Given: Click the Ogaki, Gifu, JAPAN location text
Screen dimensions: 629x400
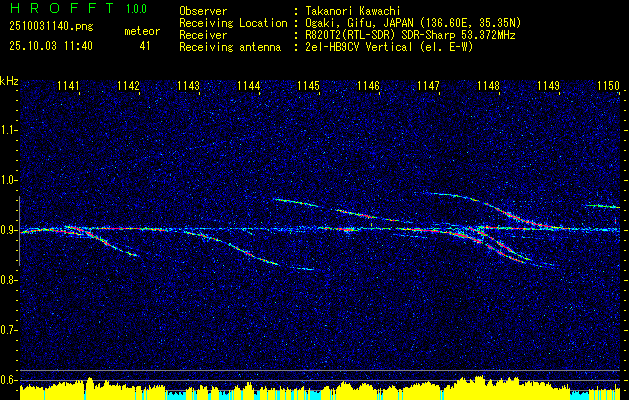Looking at the screenshot, I should [x=413, y=23].
